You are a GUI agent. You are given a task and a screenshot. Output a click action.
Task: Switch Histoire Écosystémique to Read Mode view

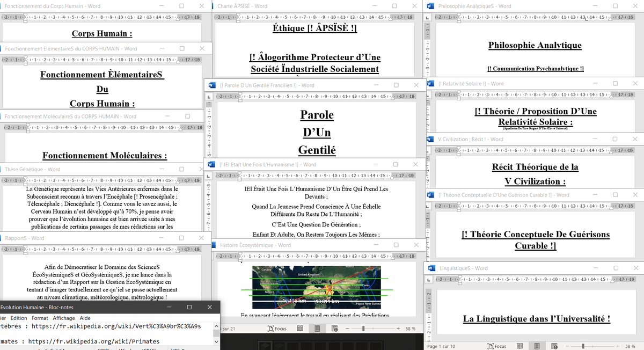(x=301, y=329)
